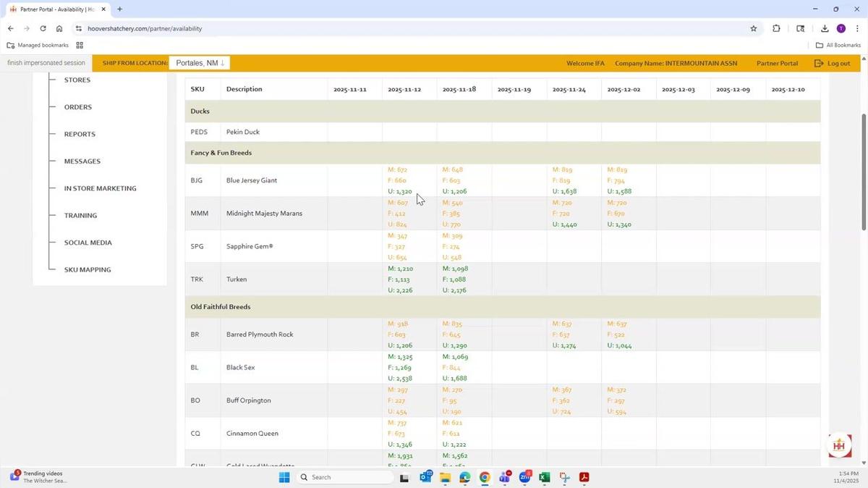Click the Chrome profile avatar

(841, 28)
